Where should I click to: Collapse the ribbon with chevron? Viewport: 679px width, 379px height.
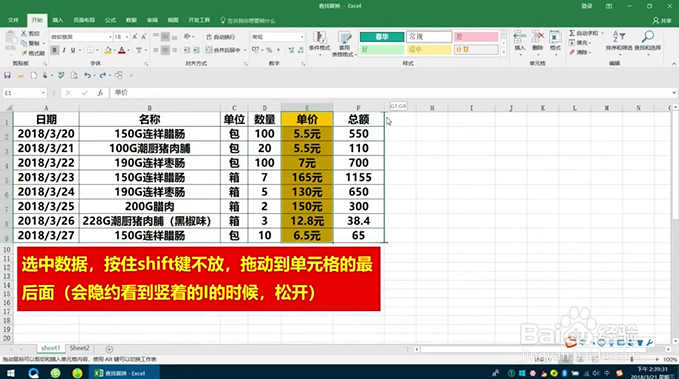click(674, 64)
